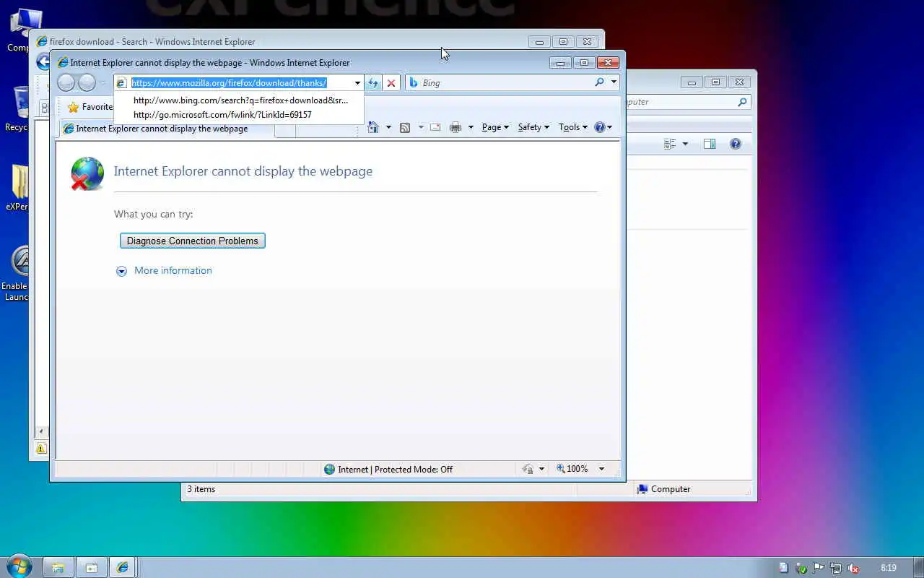Click the Forward navigation arrow button
The height and width of the screenshot is (578, 924).
tap(87, 82)
